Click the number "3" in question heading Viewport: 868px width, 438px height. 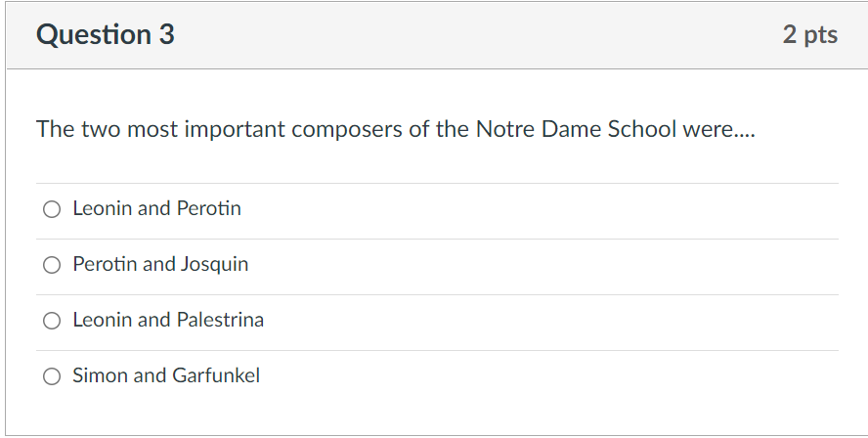click(166, 35)
